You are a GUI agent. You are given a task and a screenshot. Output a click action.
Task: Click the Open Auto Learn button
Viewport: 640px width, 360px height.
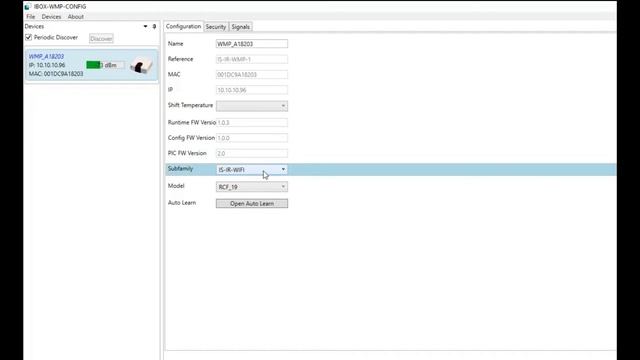click(x=252, y=203)
